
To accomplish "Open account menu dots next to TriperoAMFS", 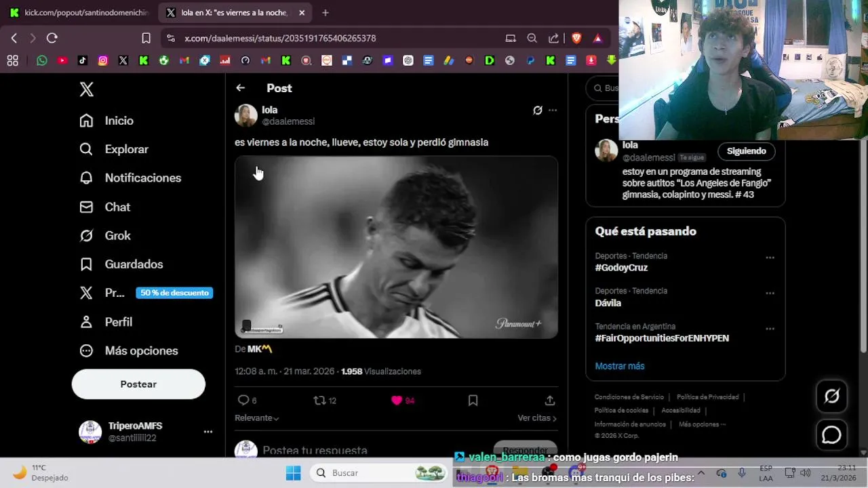I will [x=208, y=432].
